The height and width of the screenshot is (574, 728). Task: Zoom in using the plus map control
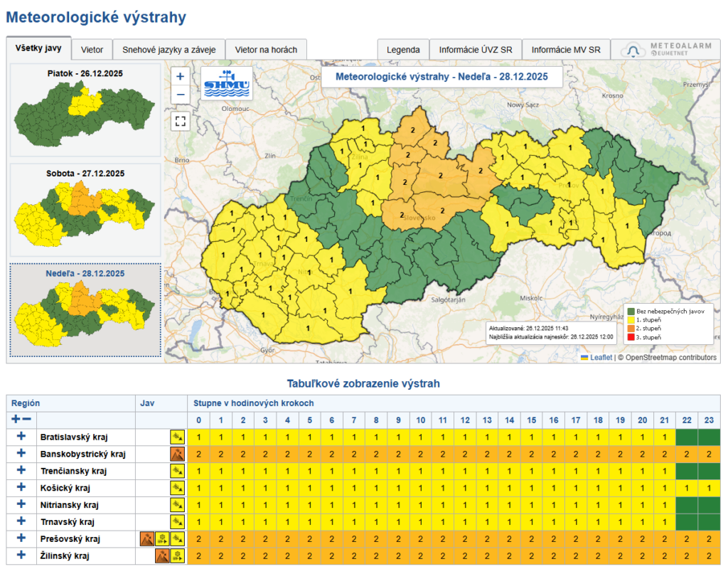click(x=180, y=75)
